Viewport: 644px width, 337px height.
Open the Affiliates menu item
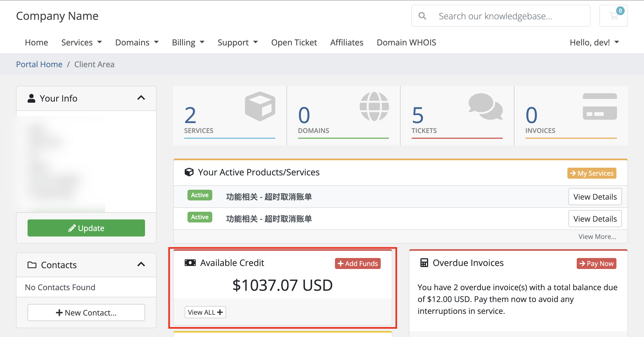[347, 42]
